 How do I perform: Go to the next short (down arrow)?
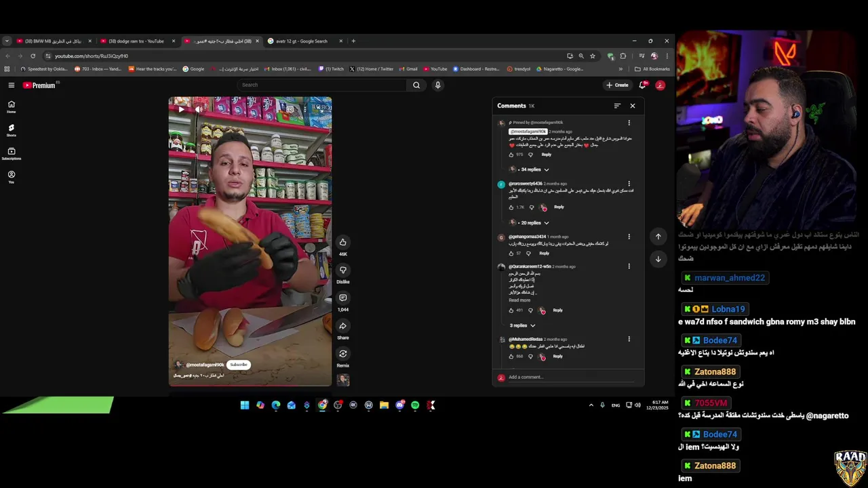click(658, 259)
